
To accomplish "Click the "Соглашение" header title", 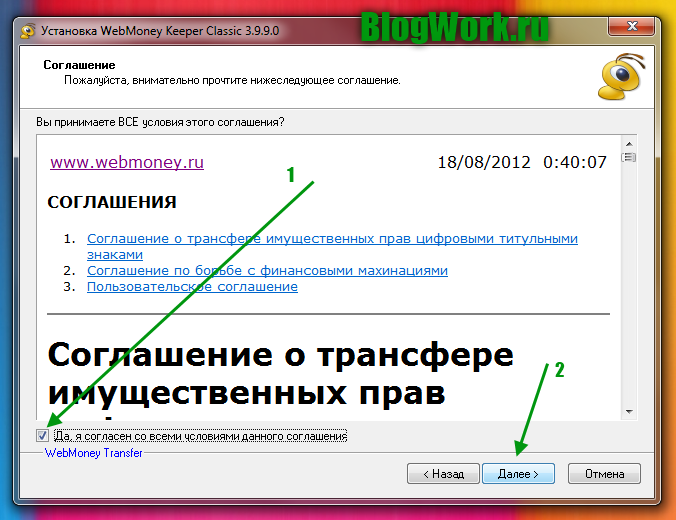I will click(79, 65).
